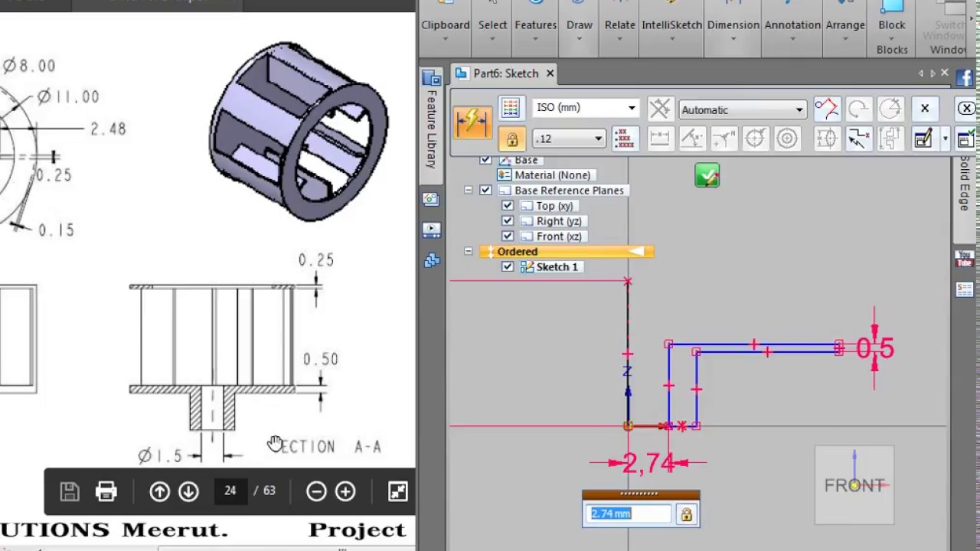This screenshot has width=980, height=551.
Task: Expand the Annotation ribbon group
Action: click(792, 31)
